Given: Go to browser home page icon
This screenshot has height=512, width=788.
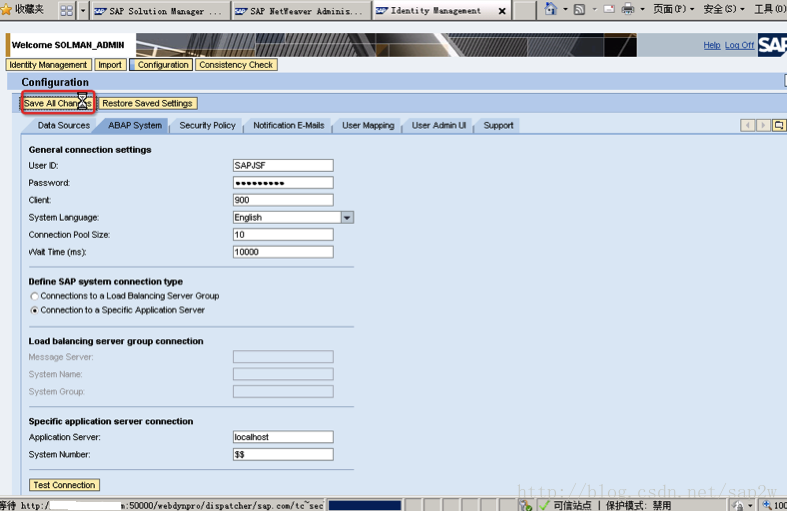Looking at the screenshot, I should 551,9.
